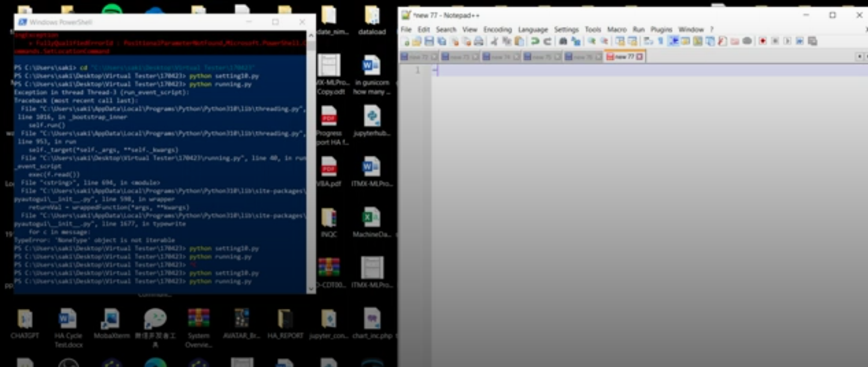The width and height of the screenshot is (868, 367).
Task: Maximize the Windows PowerShell window
Action: pos(275,22)
